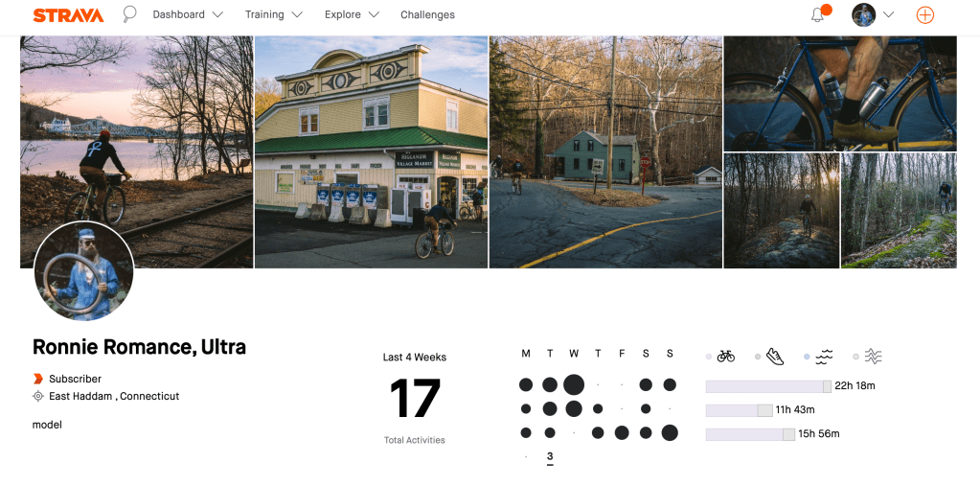Image resolution: width=980 pixels, height=486 pixels.
Task: Open the search magnifier icon
Action: pos(129,14)
